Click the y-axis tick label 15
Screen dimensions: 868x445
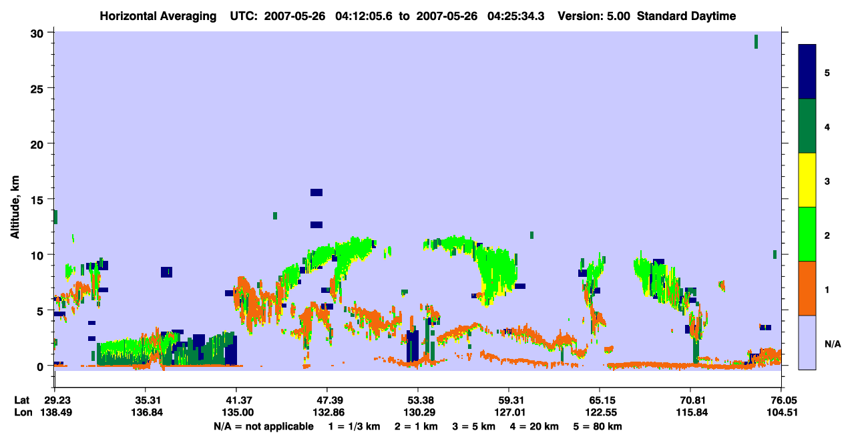pos(39,199)
